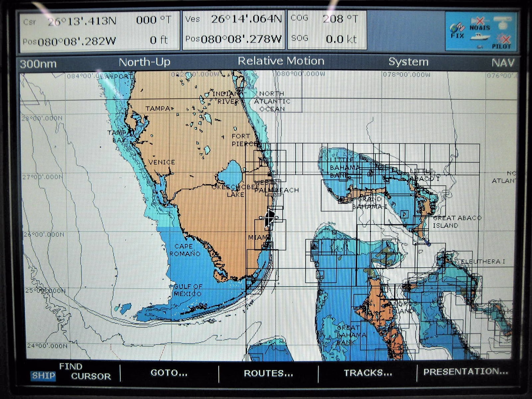Click the cursor position (Csr) data box
Screen dimensions: 532x399
pyautogui.click(x=99, y=31)
